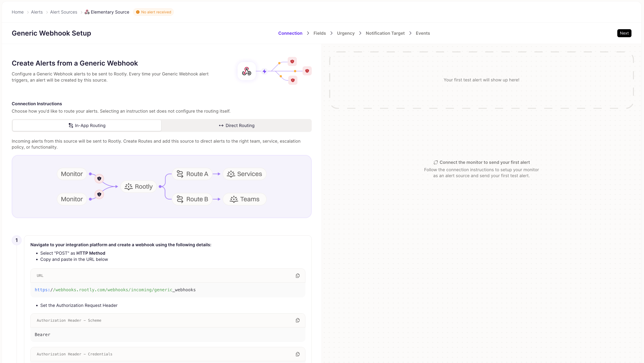Copy the webhook URL with the copy icon
Viewport: 644px width, 363px height.
pyautogui.click(x=298, y=275)
